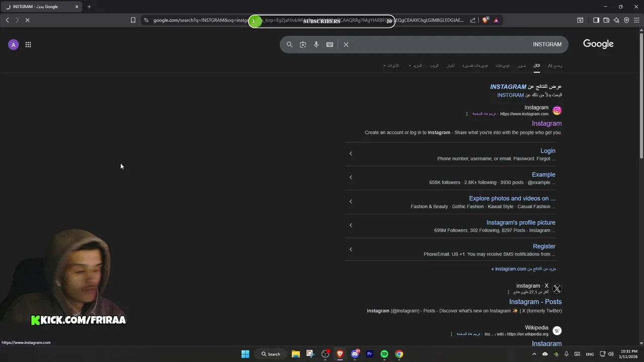Open a new browser tab with plus button
The image size is (644, 362).
[89, 7]
